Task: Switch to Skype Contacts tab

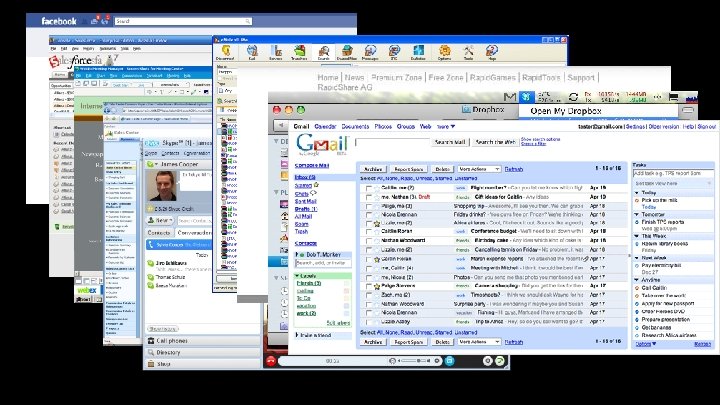Action: (x=159, y=233)
